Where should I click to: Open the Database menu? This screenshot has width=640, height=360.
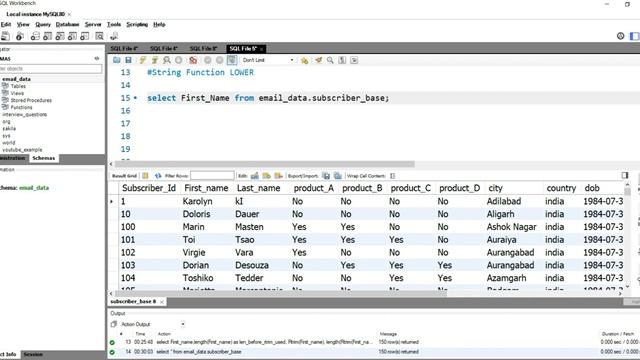tap(67, 24)
